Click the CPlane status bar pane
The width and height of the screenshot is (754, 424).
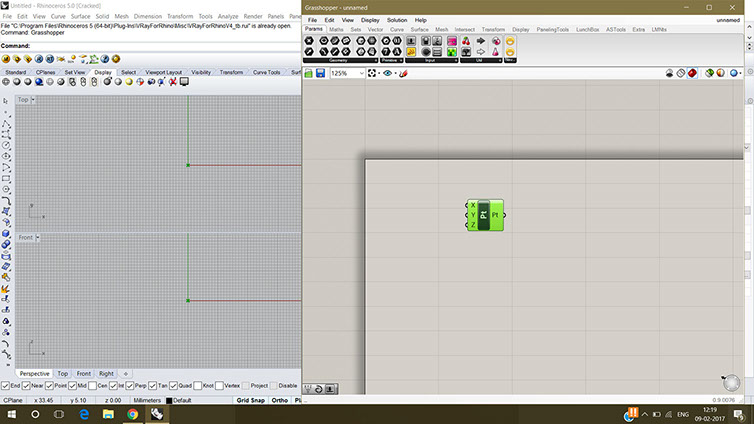[13, 400]
